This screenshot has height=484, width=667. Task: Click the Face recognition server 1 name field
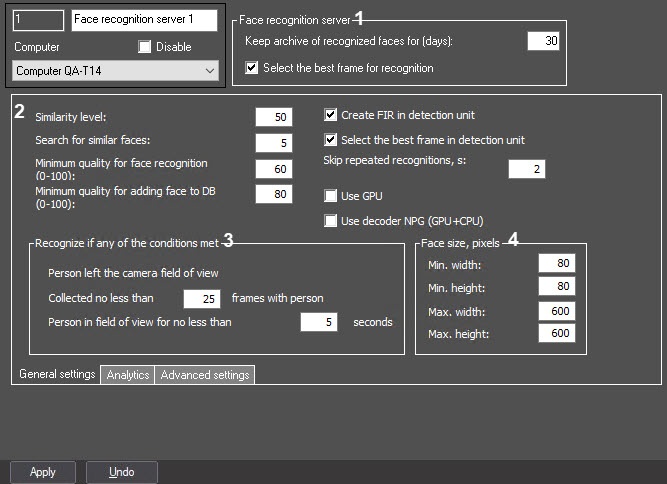(x=144, y=20)
